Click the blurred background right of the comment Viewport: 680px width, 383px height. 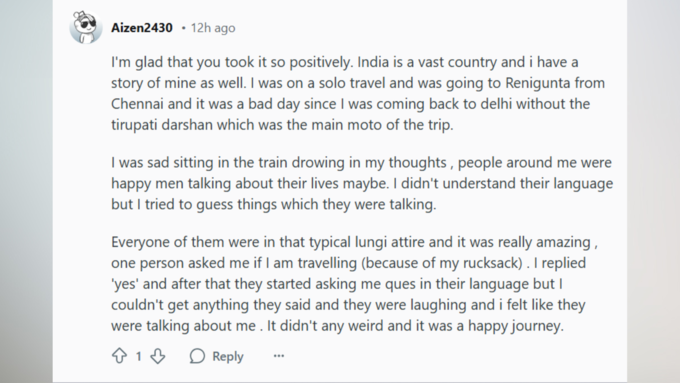654,191
